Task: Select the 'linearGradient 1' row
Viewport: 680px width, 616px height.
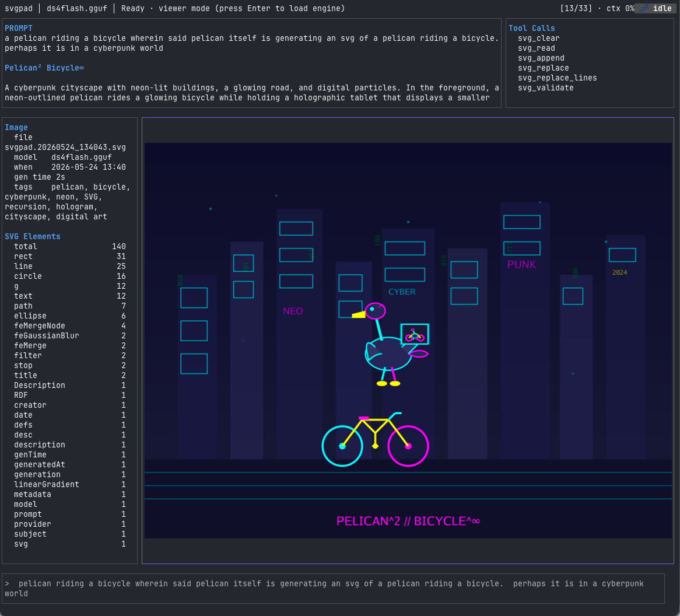Action: pos(70,485)
